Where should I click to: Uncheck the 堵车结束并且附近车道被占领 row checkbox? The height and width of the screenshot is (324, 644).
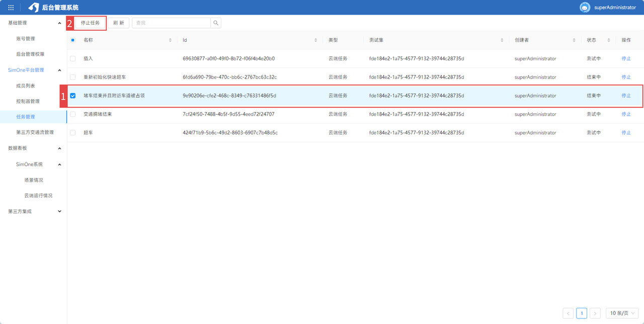click(73, 96)
